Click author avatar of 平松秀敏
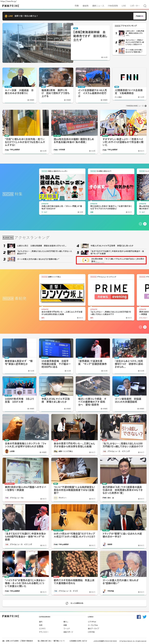149x644 pixels. click(104, 591)
